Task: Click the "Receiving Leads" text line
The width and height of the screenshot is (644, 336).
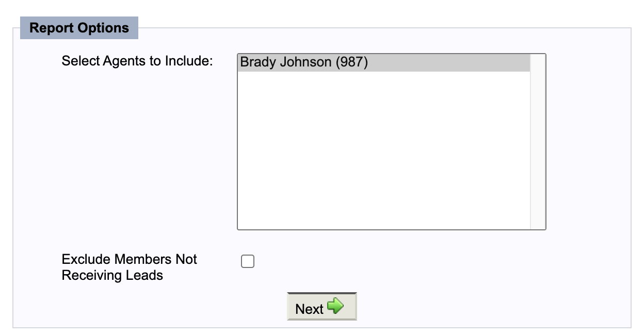Action: tap(112, 275)
